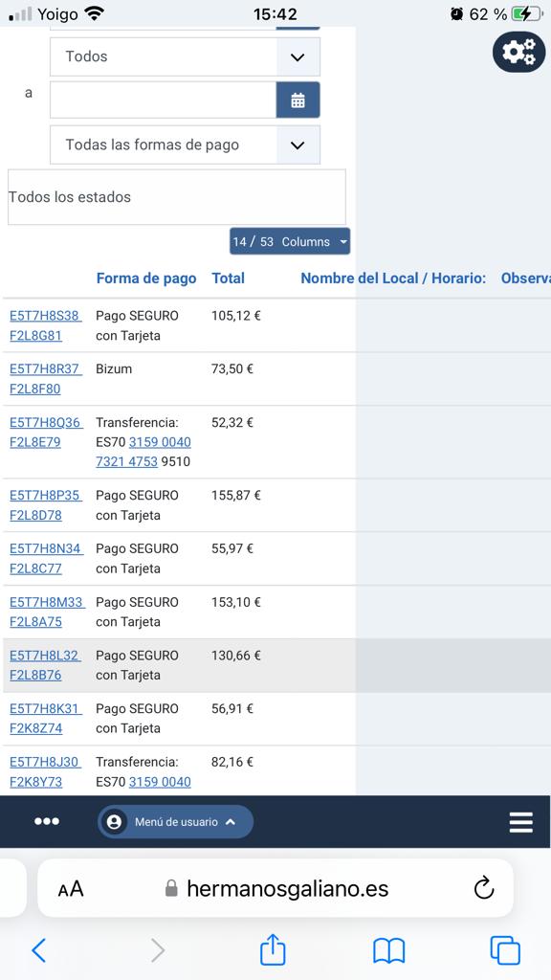This screenshot has height=980, width=551.
Task: Tap the hermanosgaliano.es address bar
Action: click(275, 888)
